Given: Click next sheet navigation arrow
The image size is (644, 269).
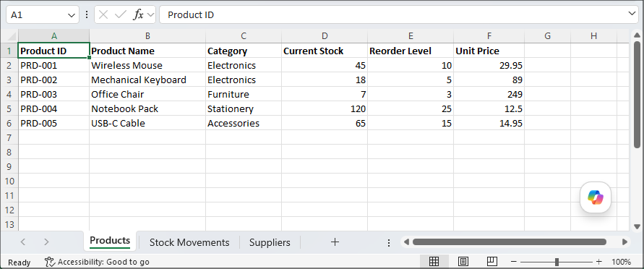Looking at the screenshot, I should coord(46,242).
